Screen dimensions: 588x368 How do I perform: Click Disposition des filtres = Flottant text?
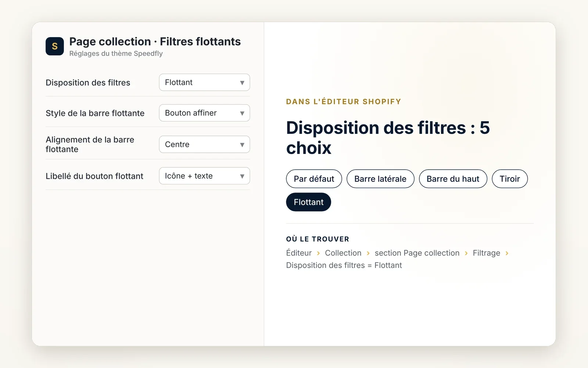pos(344,265)
